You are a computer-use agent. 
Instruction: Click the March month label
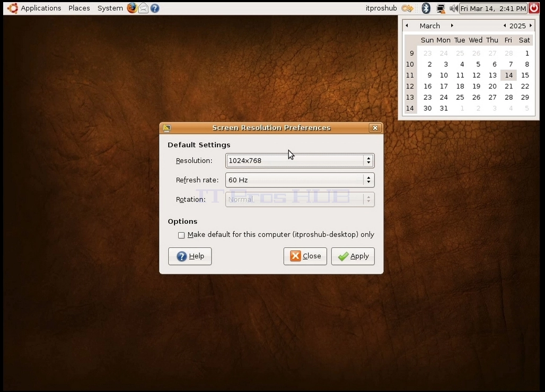[x=429, y=26]
